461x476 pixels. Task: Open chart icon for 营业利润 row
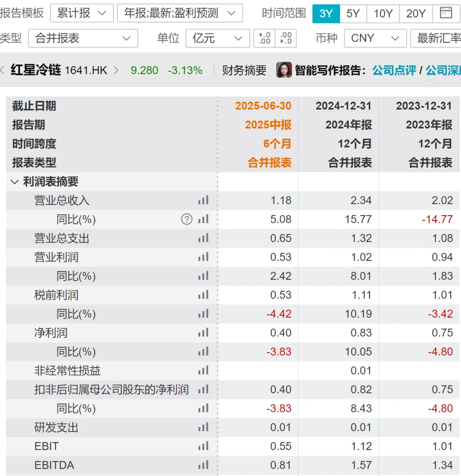[203, 257]
